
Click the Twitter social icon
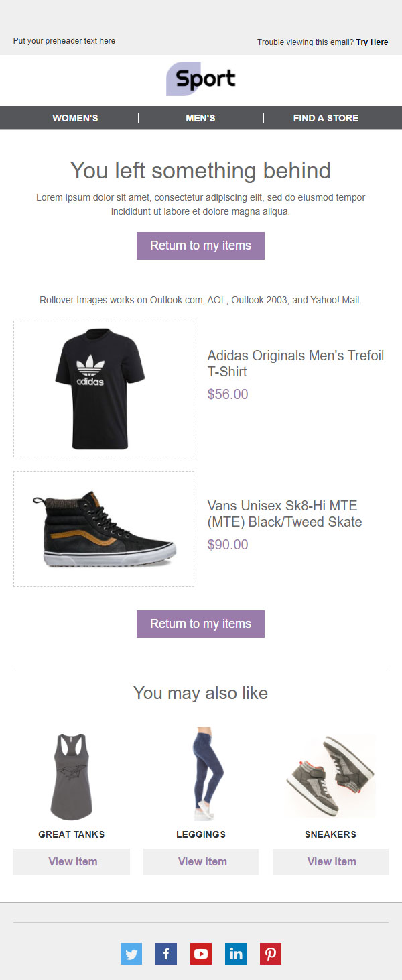pyautogui.click(x=131, y=953)
